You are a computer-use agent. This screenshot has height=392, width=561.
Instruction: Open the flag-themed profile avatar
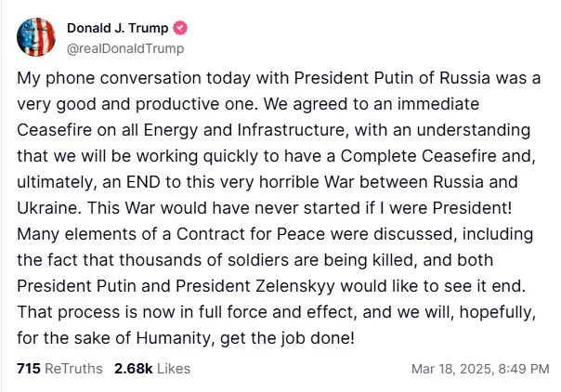36,37
